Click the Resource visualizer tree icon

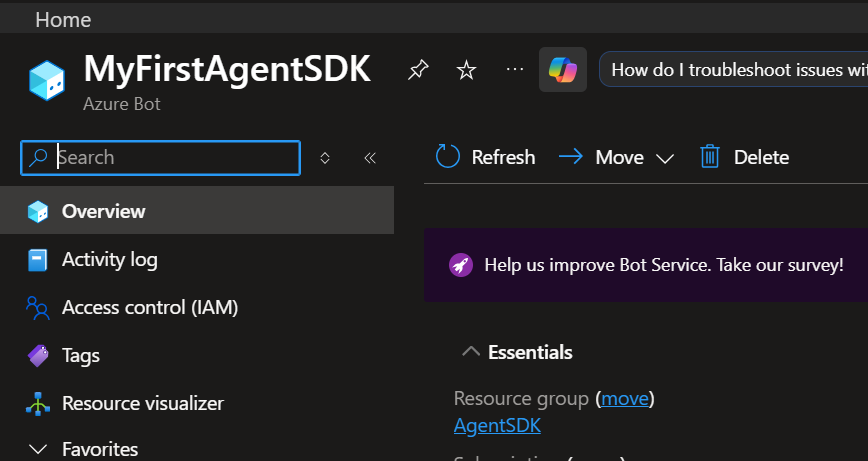(x=38, y=403)
